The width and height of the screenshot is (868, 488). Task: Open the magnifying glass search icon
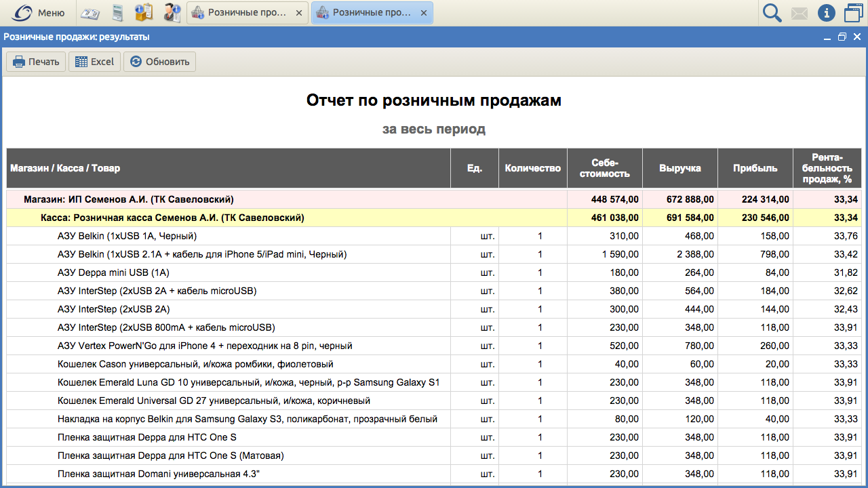tap(772, 13)
